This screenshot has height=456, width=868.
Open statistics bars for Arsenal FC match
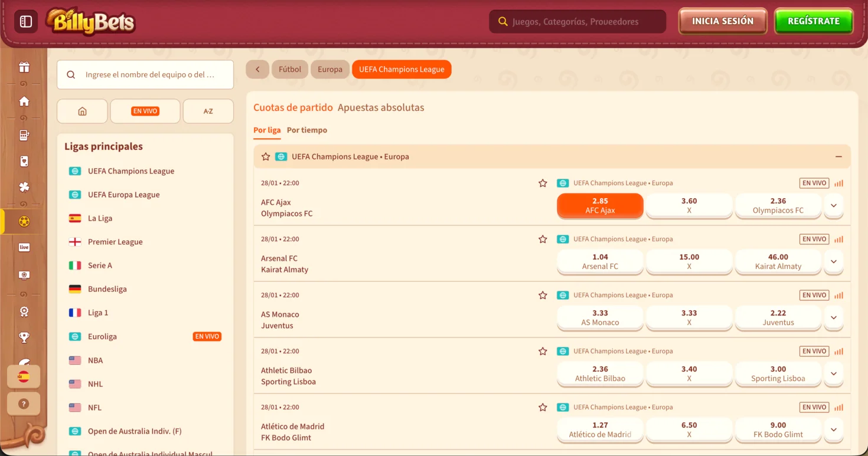(x=838, y=240)
